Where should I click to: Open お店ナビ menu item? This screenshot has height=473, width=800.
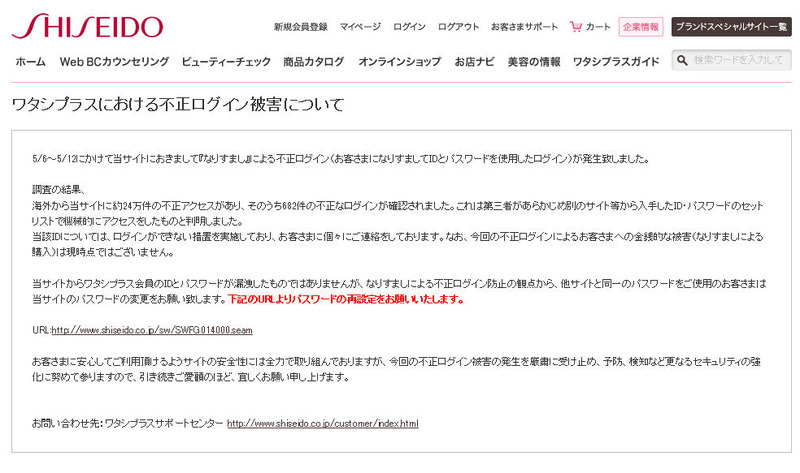(474, 62)
